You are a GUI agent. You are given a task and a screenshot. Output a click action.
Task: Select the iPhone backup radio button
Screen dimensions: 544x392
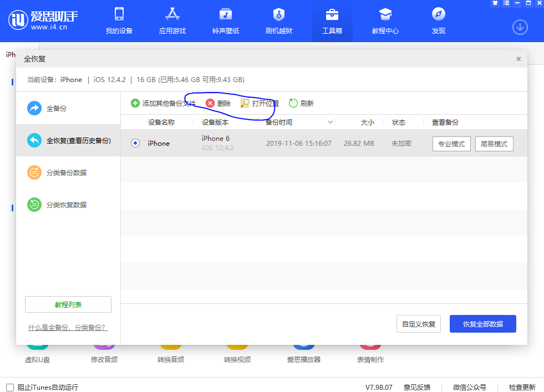(x=135, y=143)
